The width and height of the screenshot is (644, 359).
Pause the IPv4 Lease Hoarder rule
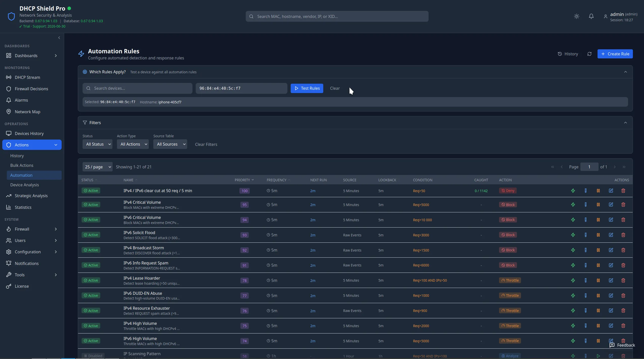[598, 280]
